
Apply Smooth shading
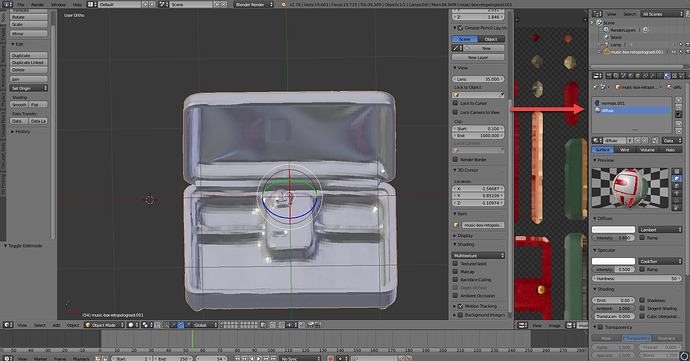tap(19, 104)
